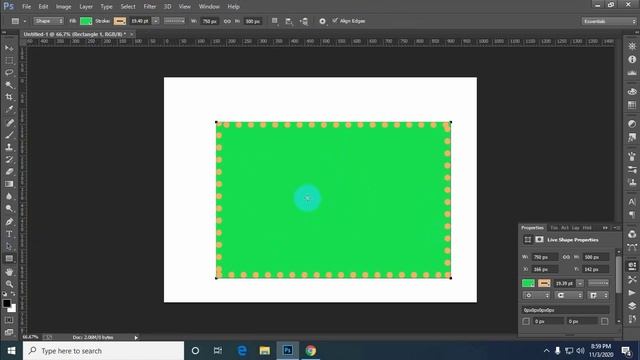Open path alignment options
Viewport: 640px width, 360px height.
(x=289, y=21)
